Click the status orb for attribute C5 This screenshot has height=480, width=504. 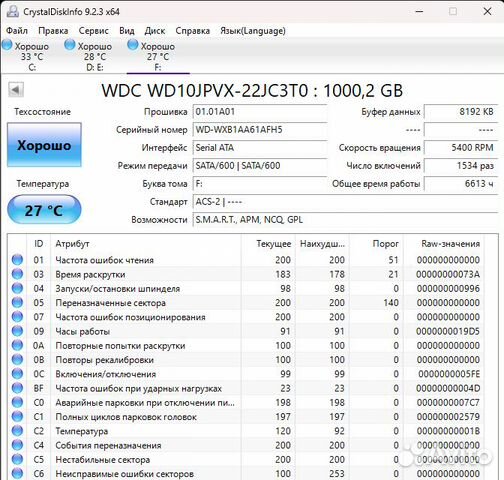click(x=17, y=459)
